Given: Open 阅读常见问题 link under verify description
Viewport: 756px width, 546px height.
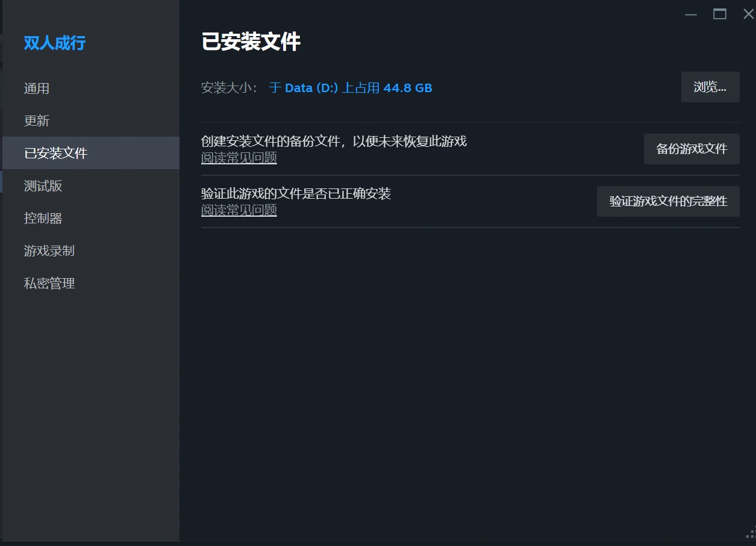Looking at the screenshot, I should pyautogui.click(x=239, y=210).
